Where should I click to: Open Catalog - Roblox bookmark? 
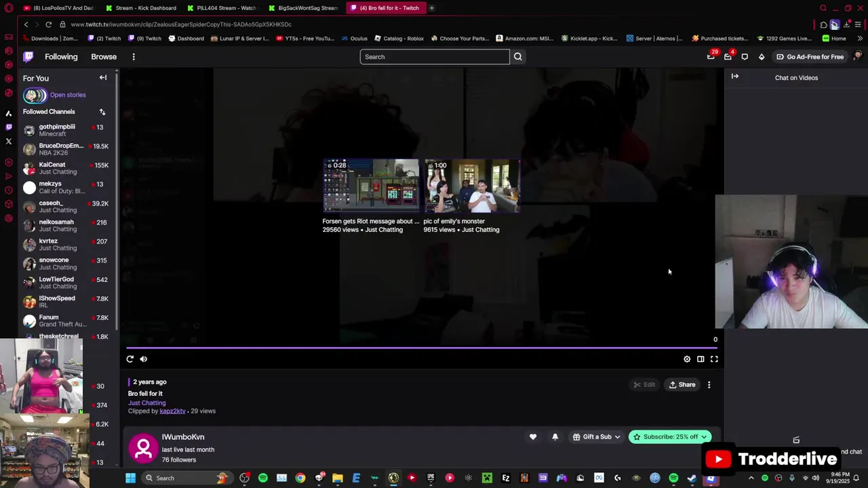399,39
